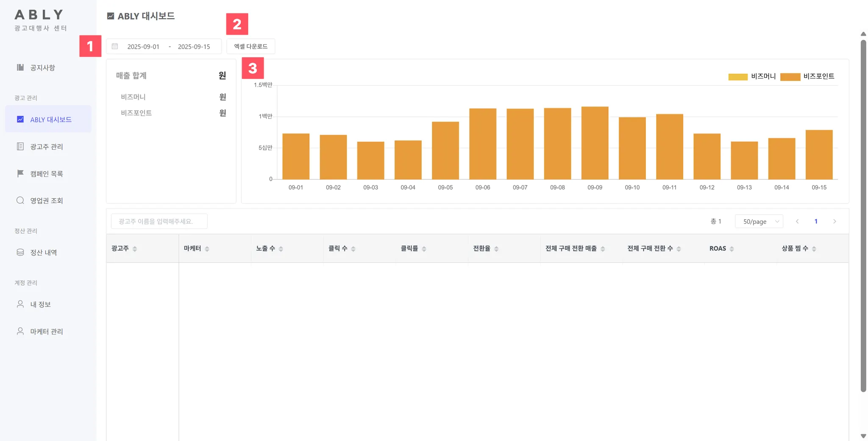Sort table by ROAS column
Image resolution: width=868 pixels, height=441 pixels.
tap(732, 249)
